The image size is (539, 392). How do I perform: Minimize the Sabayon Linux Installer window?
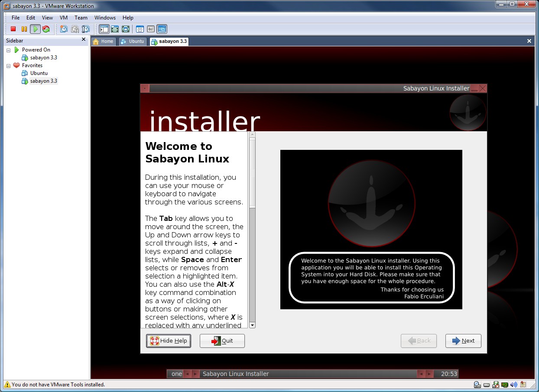point(474,88)
